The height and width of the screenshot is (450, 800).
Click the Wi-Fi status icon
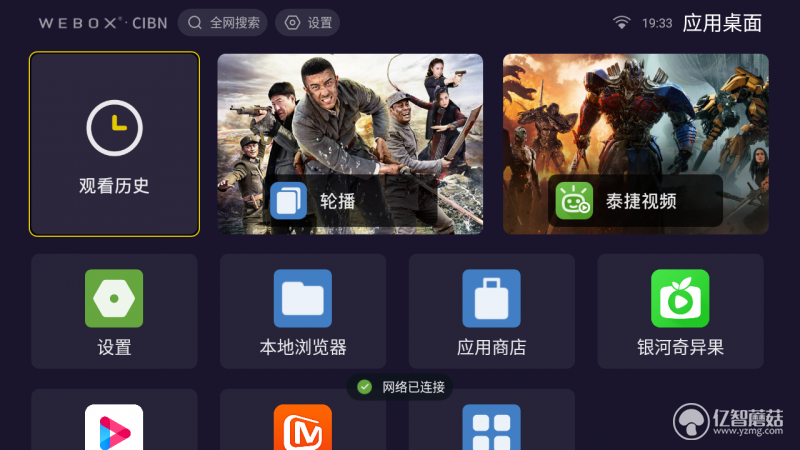(621, 22)
